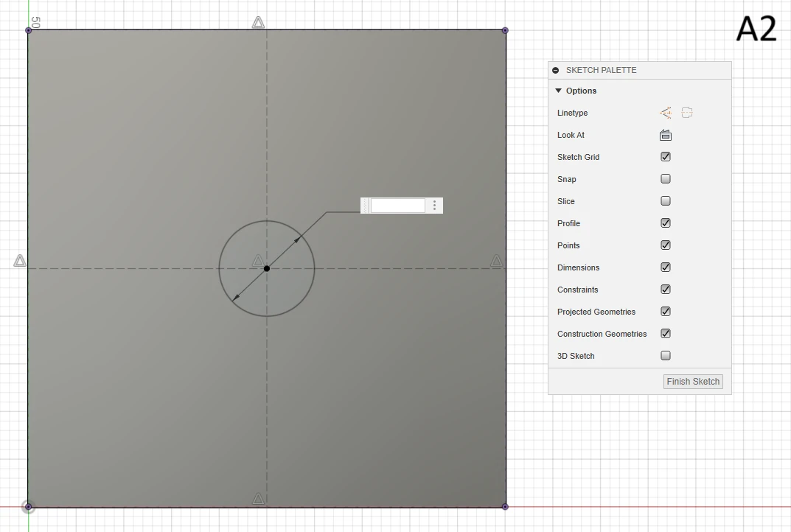The image size is (791, 532).
Task: Click the origin point at bottom-left corner
Action: tap(28, 507)
